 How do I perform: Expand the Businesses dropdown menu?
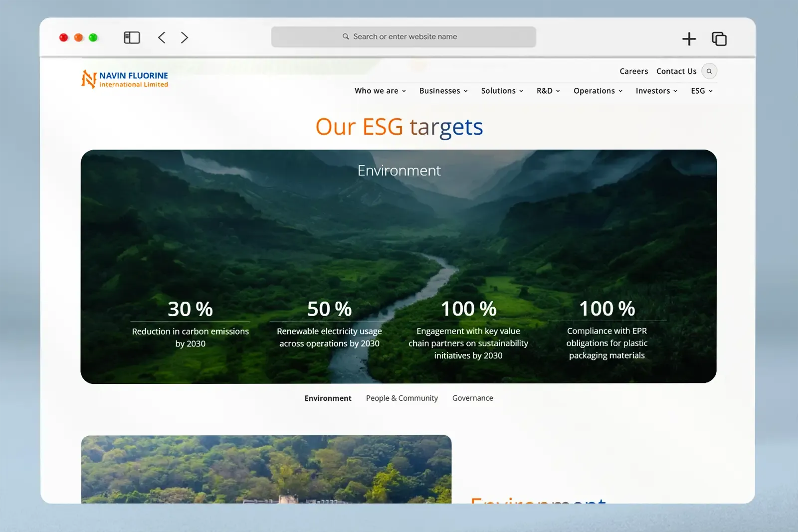(x=443, y=91)
